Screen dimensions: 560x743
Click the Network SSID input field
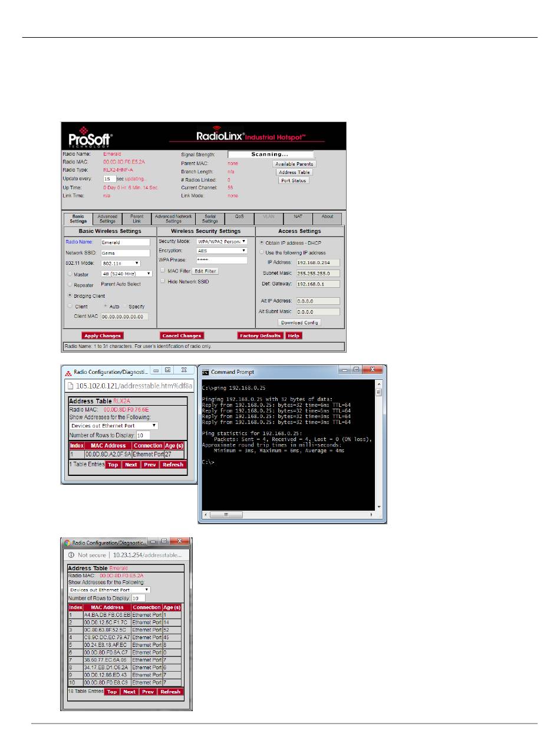125,252
